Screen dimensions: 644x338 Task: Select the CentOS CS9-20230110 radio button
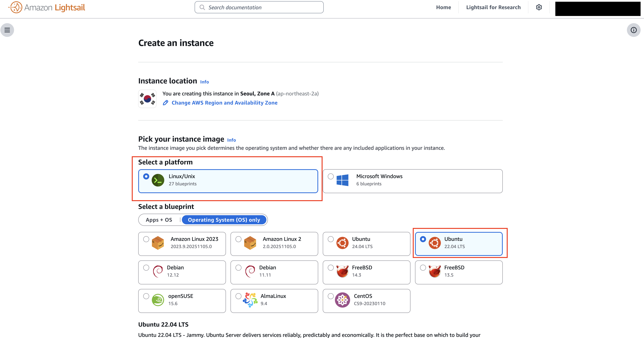click(x=331, y=296)
